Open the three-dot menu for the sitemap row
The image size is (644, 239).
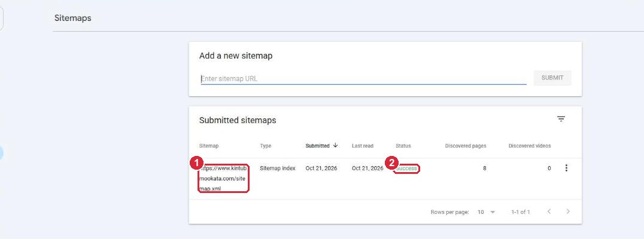pyautogui.click(x=566, y=168)
